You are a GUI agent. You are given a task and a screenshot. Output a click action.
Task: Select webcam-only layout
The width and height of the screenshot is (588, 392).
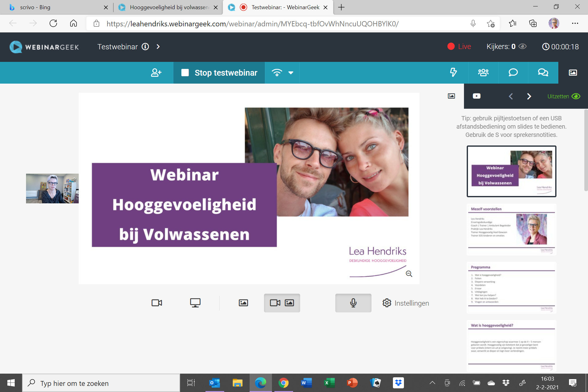pyautogui.click(x=157, y=303)
